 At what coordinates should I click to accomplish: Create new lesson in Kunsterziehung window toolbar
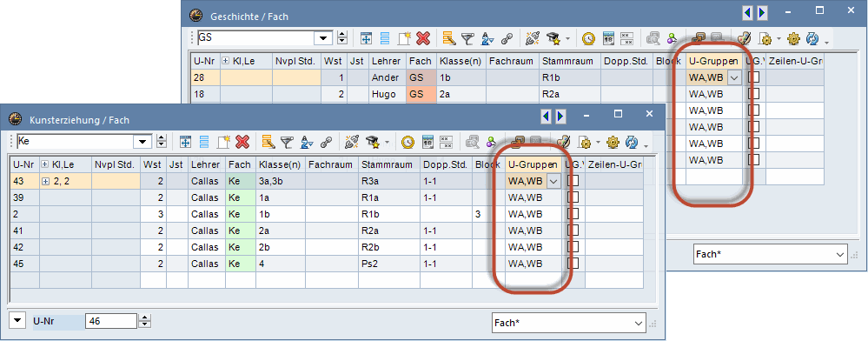click(223, 142)
